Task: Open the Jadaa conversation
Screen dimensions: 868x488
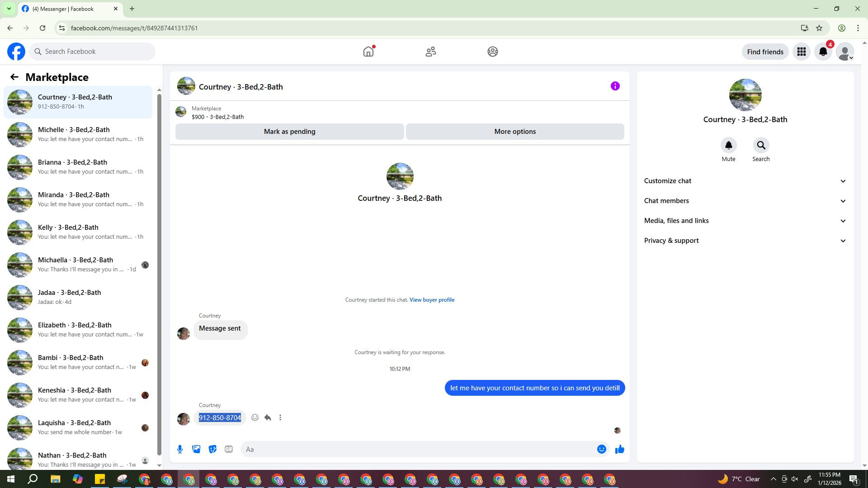Action: (x=78, y=297)
